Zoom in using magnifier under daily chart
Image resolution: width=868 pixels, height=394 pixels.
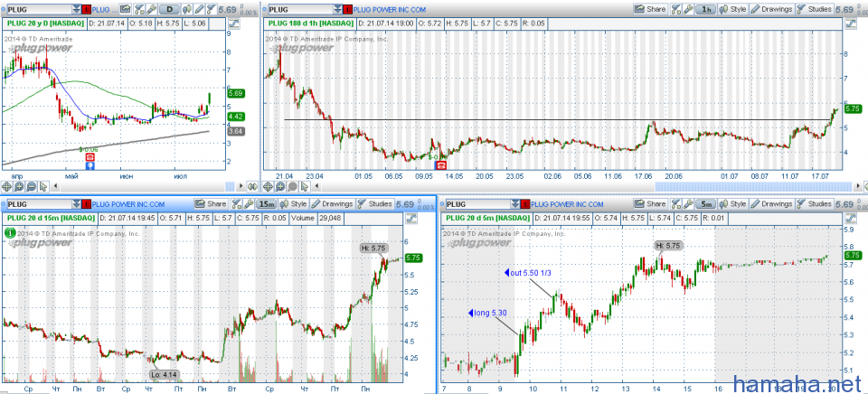(x=19, y=186)
